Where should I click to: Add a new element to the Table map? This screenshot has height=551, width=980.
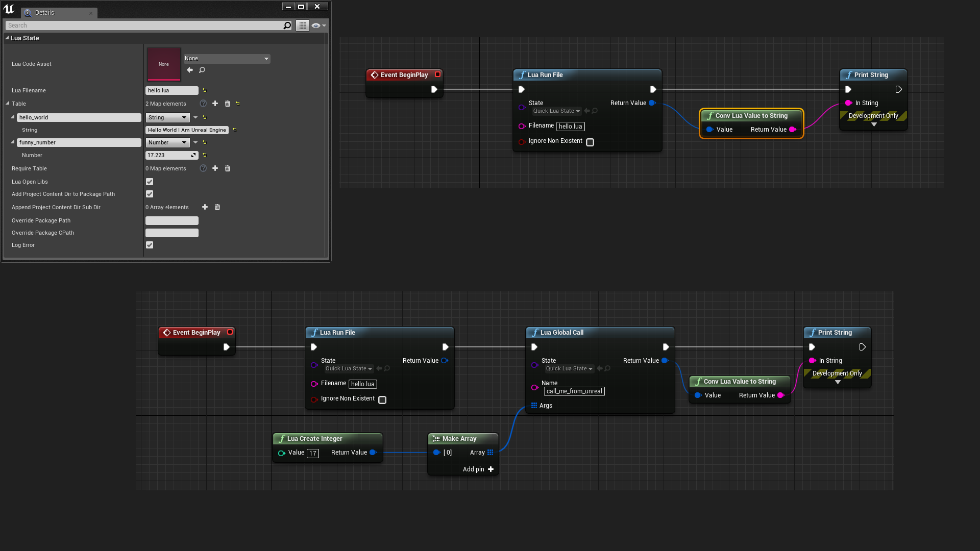215,104
